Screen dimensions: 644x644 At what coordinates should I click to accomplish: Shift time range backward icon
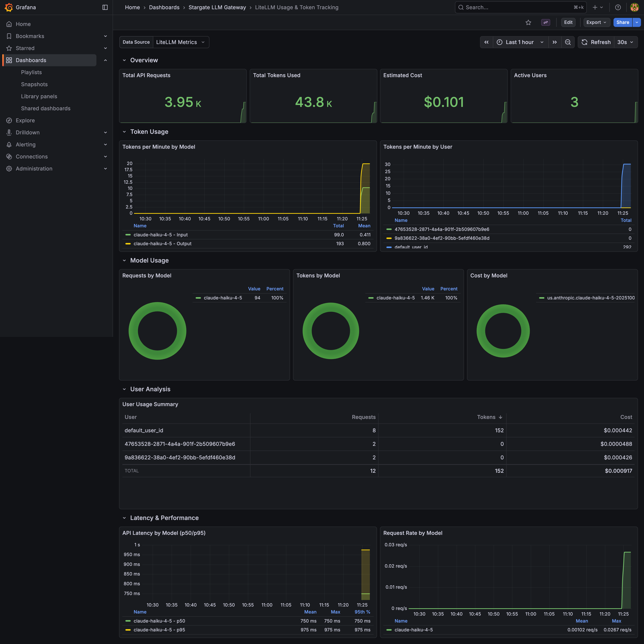click(487, 42)
